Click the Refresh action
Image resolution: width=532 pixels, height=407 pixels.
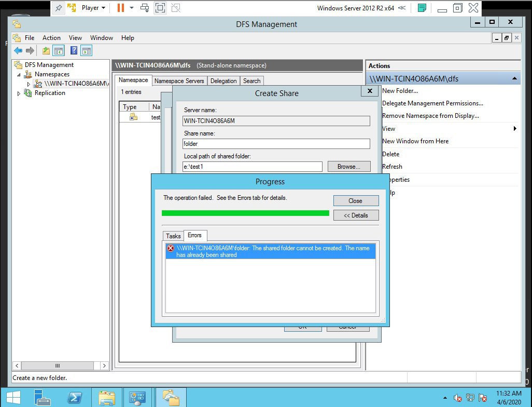(392, 167)
